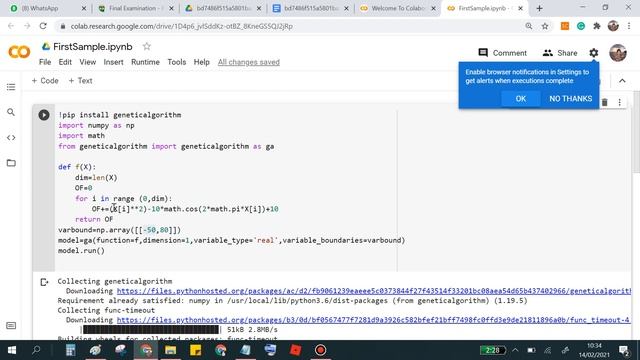Switch to Welcome To Colab tab

click(398, 8)
